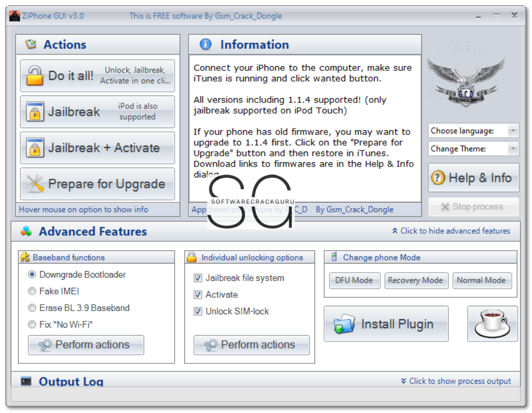Click the padlock icon on Do it all!
532x413 pixels.
(x=35, y=75)
